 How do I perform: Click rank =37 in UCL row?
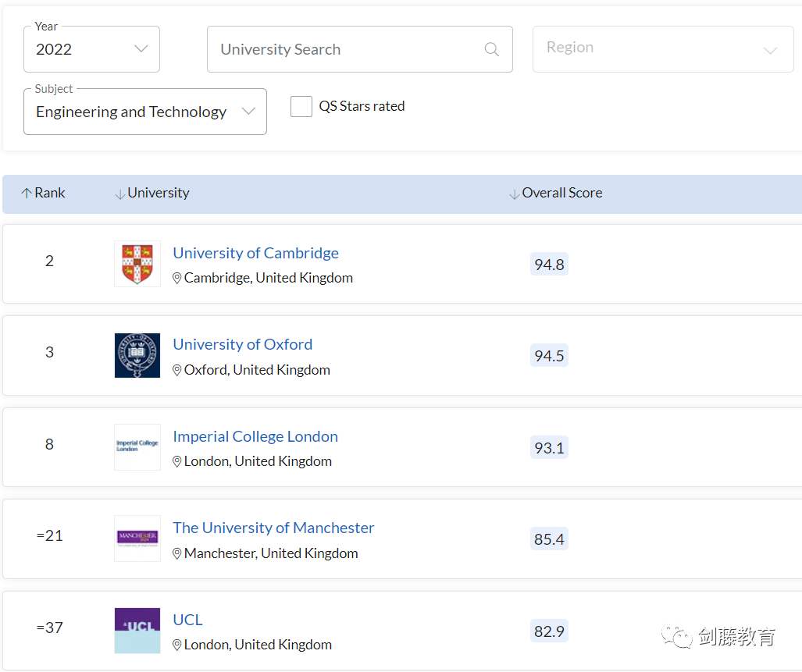[50, 628]
